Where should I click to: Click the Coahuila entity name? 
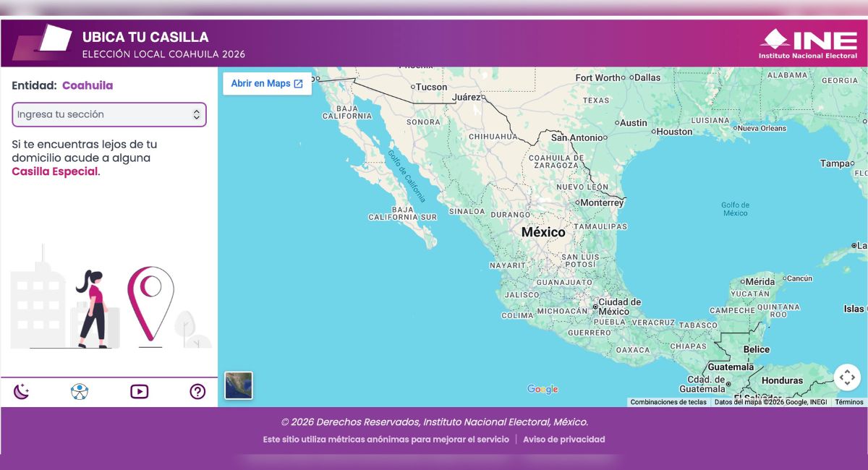pos(88,85)
